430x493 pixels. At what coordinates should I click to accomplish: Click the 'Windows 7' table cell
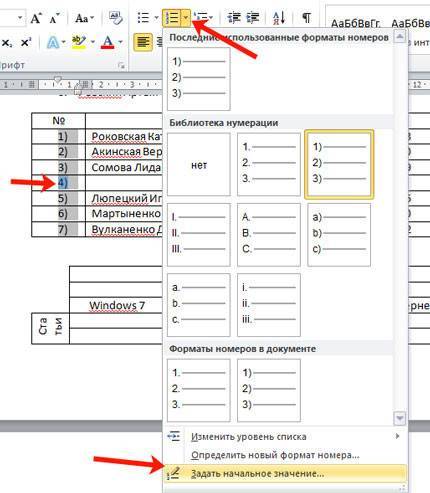coord(117,305)
